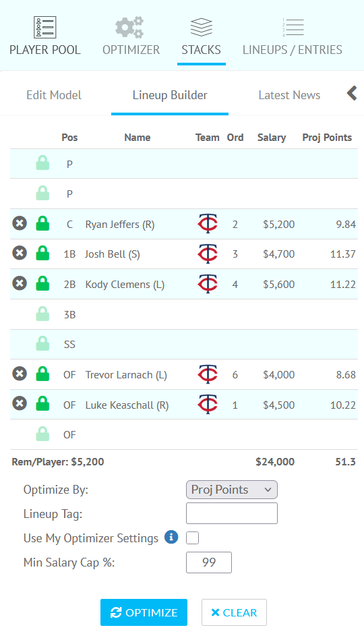The width and height of the screenshot is (364, 636).
Task: Open the Player Pool list icon
Action: pos(44,27)
